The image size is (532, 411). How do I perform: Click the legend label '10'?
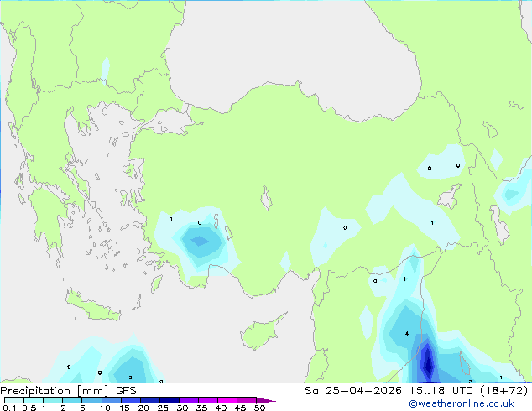pyautogui.click(x=105, y=408)
